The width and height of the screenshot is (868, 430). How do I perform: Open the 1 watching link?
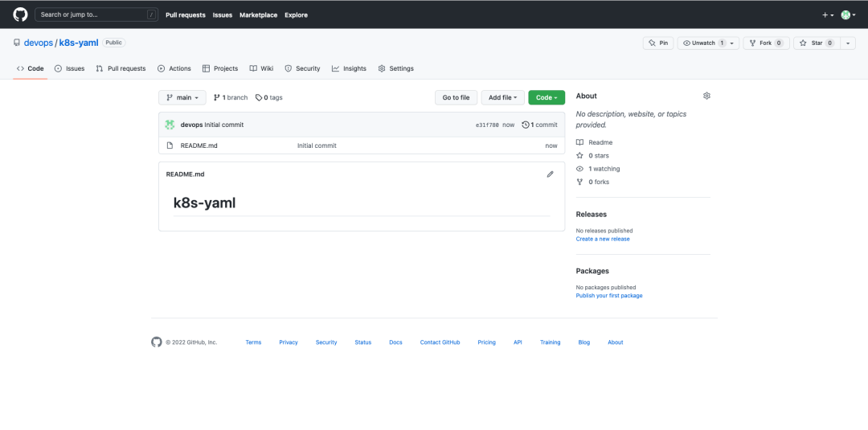(598, 169)
